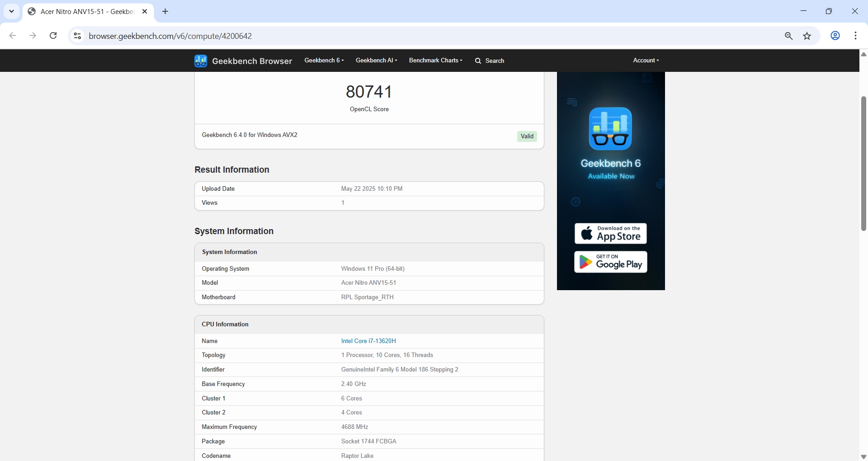Click the Search magnifier in navbar

coord(478,61)
